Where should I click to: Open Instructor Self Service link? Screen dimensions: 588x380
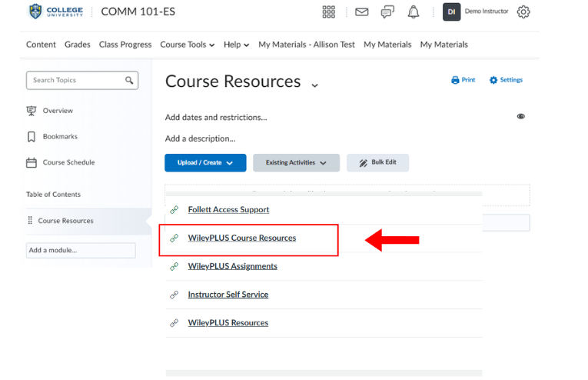tap(228, 295)
